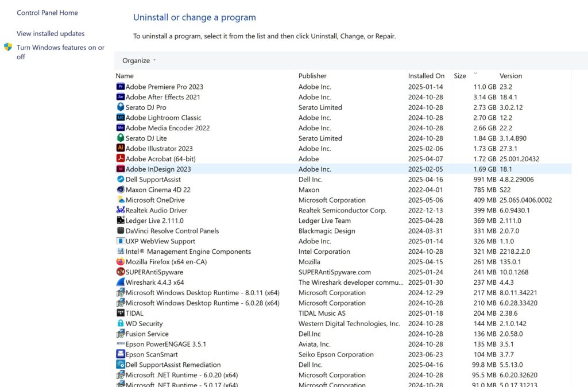Click the 2024-03-31 install date
The image size is (588, 387).
(425, 231)
